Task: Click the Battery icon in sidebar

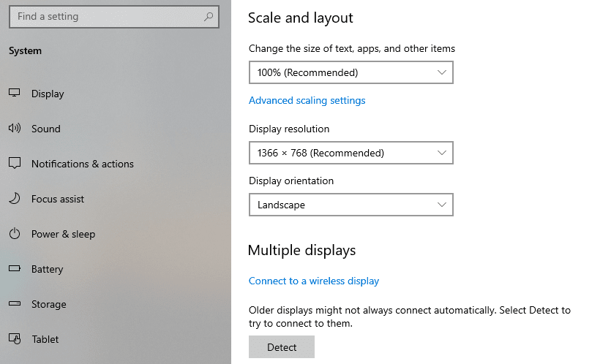Action: [14, 269]
